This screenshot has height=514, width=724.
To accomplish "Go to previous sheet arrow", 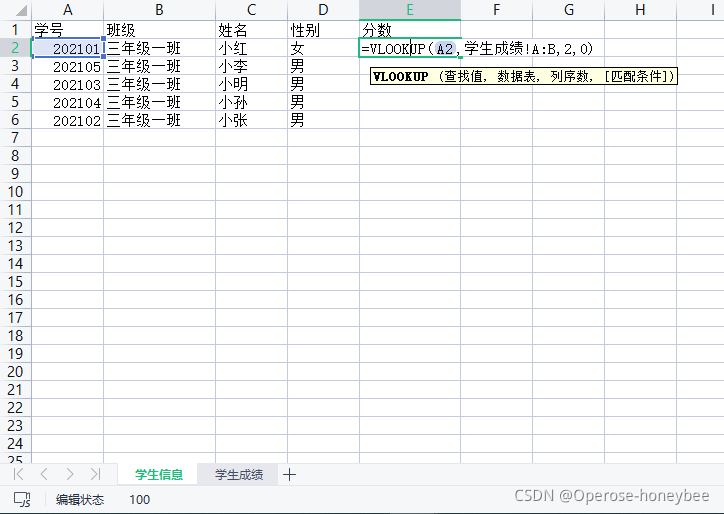I will [44, 474].
